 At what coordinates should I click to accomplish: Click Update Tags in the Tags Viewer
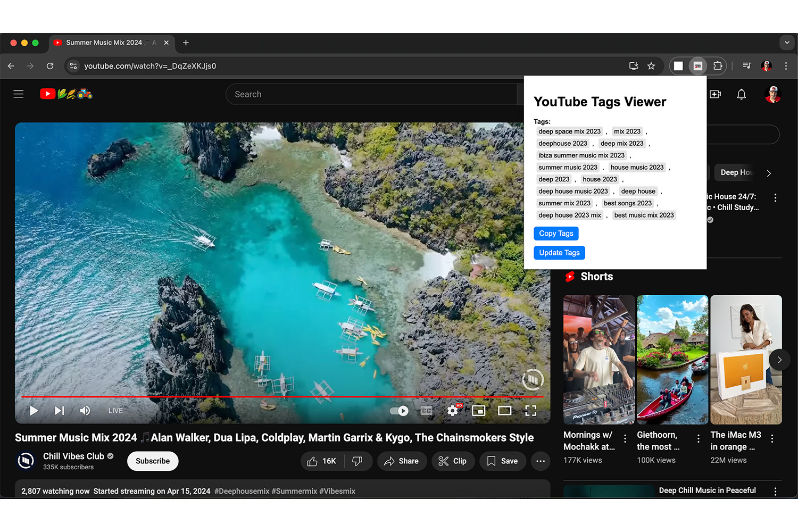559,253
